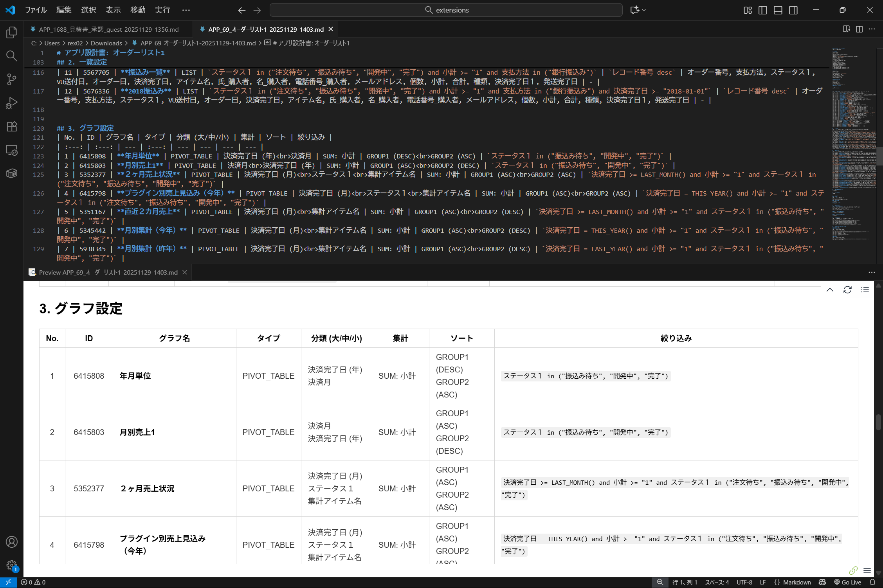Screen dimensions: 883x588
Task: Open Remote Explorer in activity bar
Action: [12, 150]
